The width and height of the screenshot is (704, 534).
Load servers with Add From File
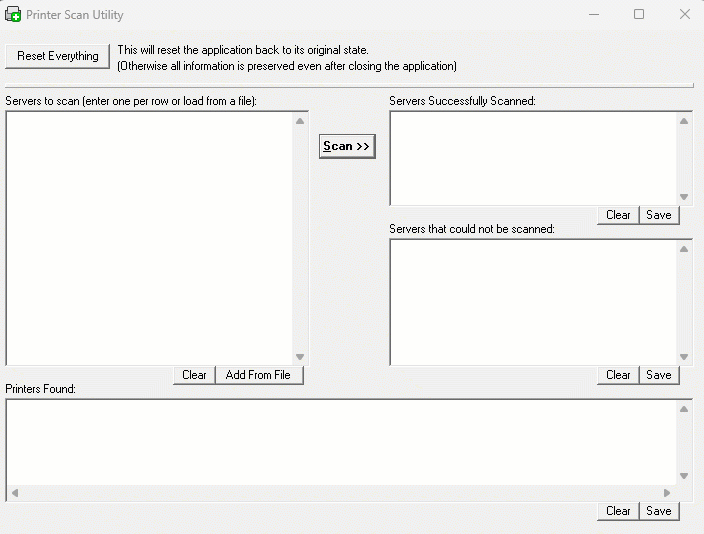(259, 375)
